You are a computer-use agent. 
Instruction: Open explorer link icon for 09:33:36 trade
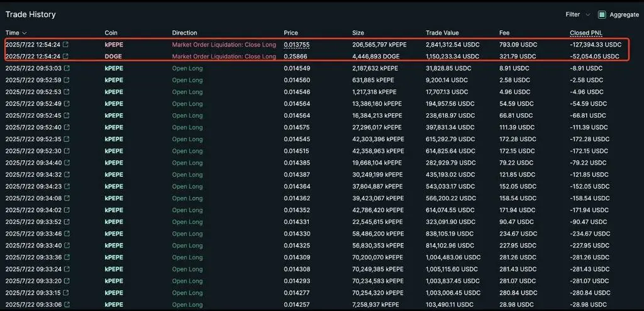(67, 257)
